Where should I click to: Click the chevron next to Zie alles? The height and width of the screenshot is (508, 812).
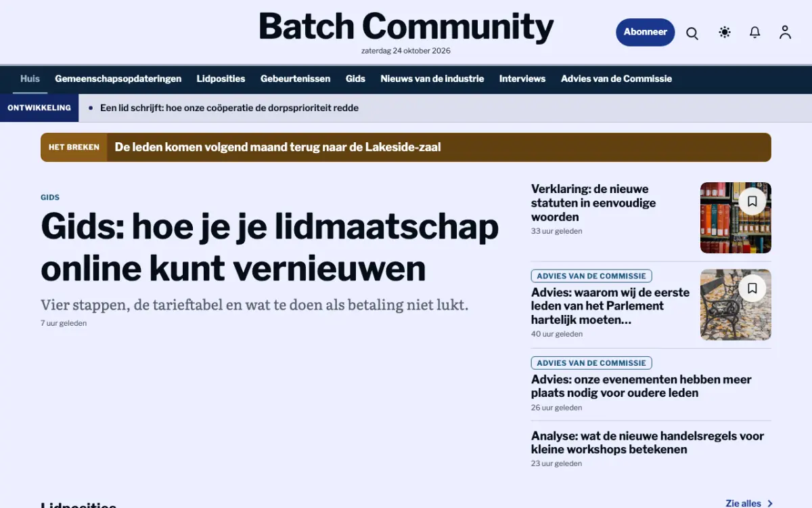[x=770, y=503]
